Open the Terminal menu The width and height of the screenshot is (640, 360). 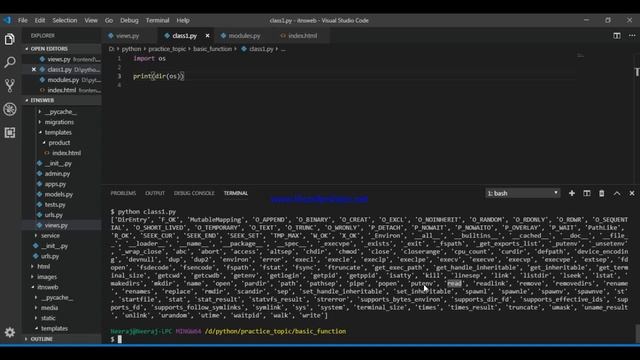coord(157,20)
